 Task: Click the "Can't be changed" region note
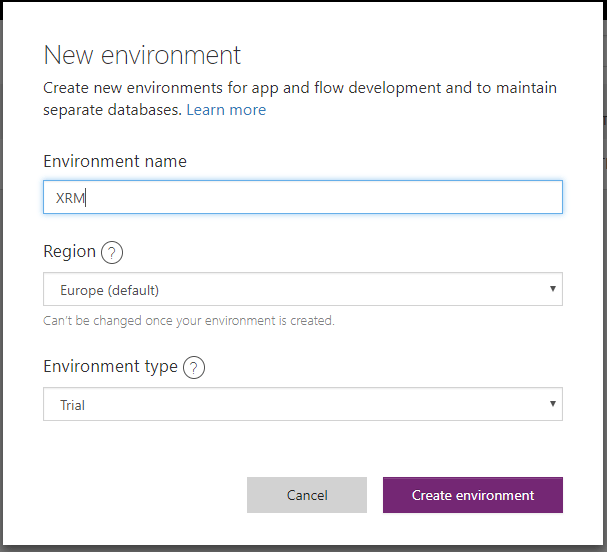coord(188,321)
